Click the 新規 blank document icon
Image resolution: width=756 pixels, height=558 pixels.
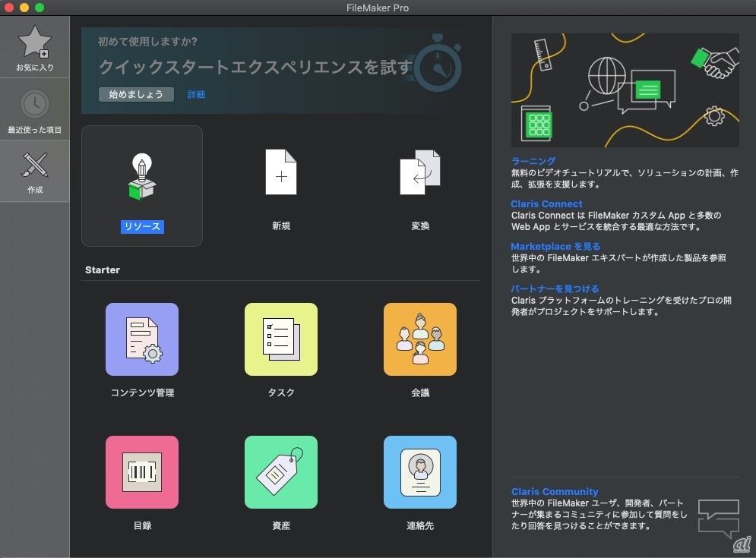[281, 172]
